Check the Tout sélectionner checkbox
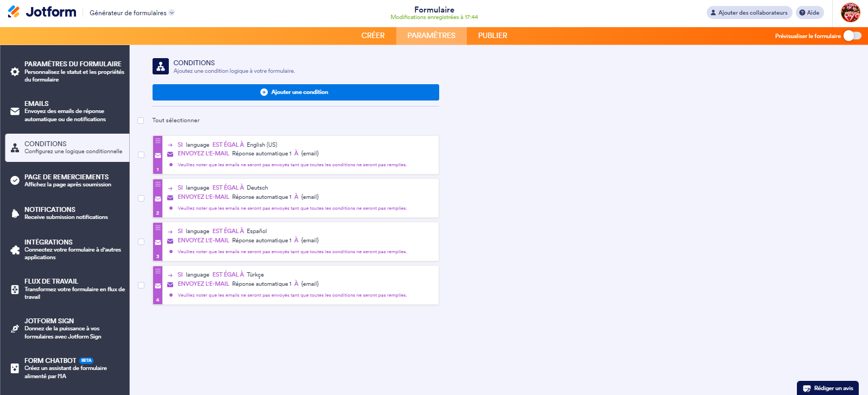868x395 pixels. click(x=141, y=121)
